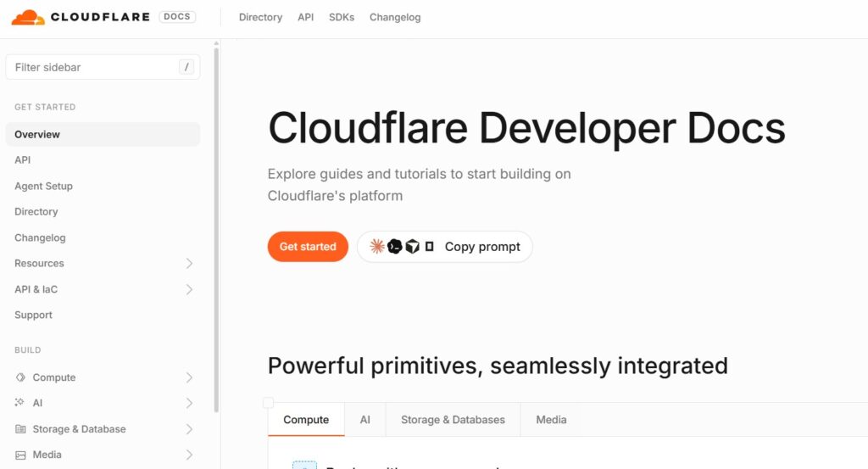
Task: Click the Storage & Database label in the sidebar
Action: point(79,428)
